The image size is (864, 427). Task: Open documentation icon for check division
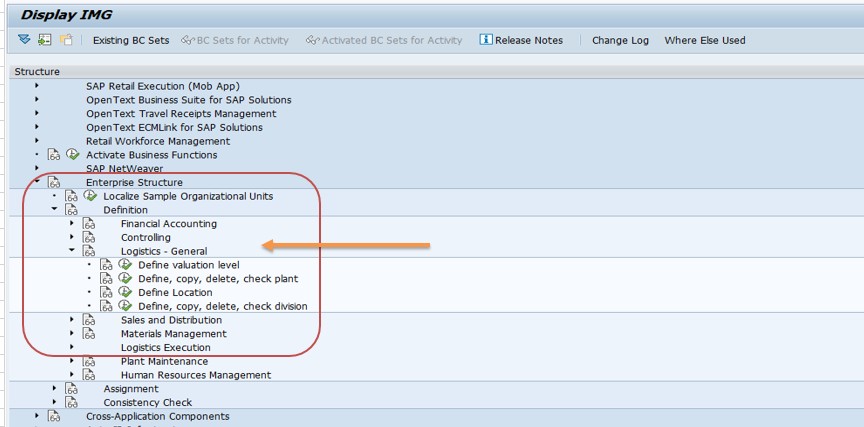107,306
